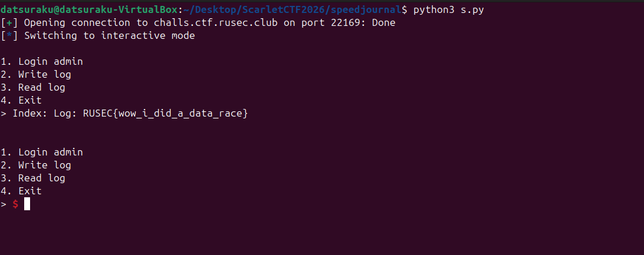This screenshot has width=644, height=255.
Task: Click the green [+] status marker
Action: click(9, 23)
